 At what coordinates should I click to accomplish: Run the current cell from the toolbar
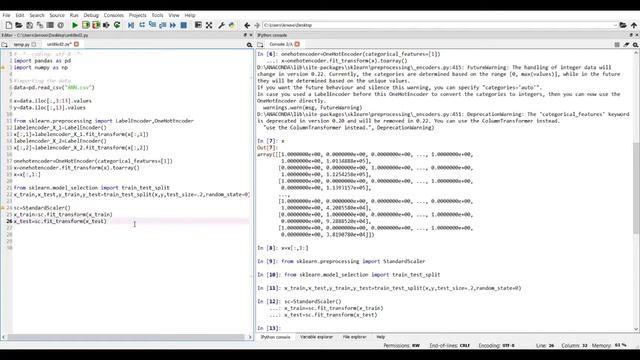pos(85,25)
